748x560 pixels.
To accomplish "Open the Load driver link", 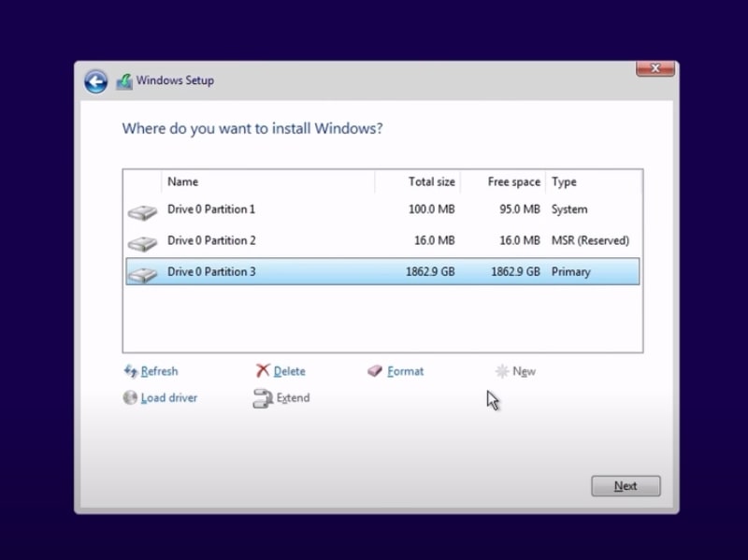I will 169,397.
